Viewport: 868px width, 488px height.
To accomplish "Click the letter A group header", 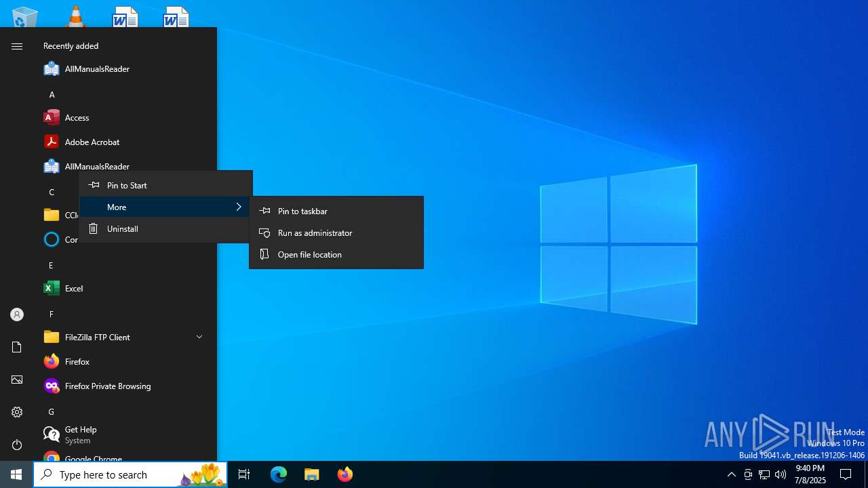I will (52, 95).
